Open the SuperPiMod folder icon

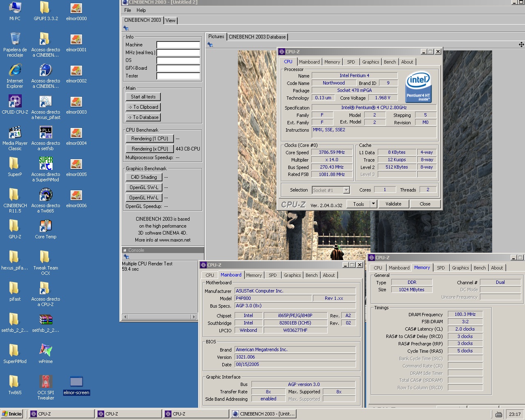pos(15,354)
